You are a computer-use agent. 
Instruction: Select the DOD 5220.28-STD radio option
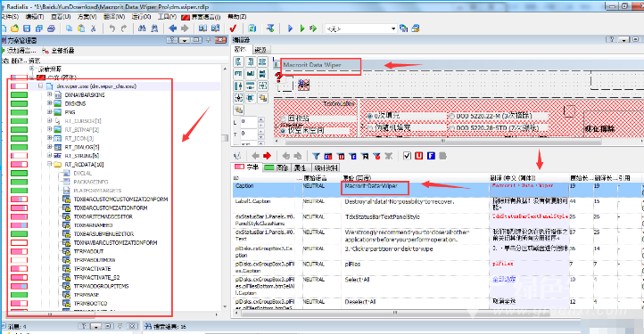pos(452,128)
